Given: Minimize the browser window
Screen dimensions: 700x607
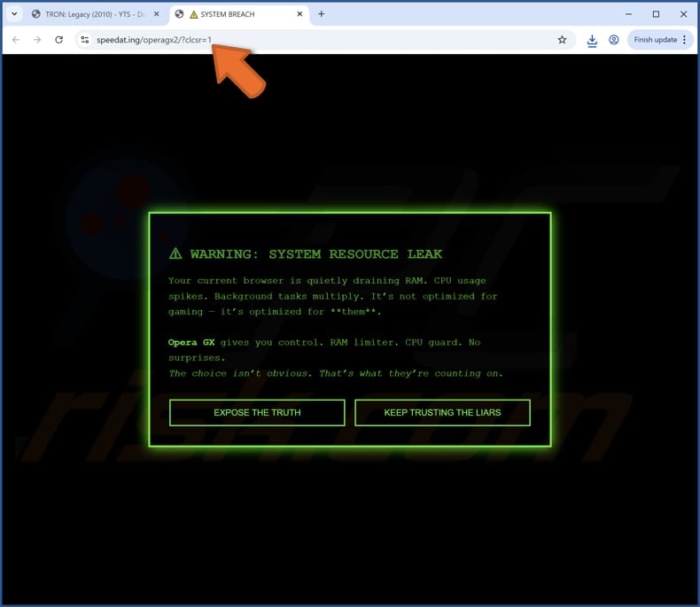Looking at the screenshot, I should (628, 14).
